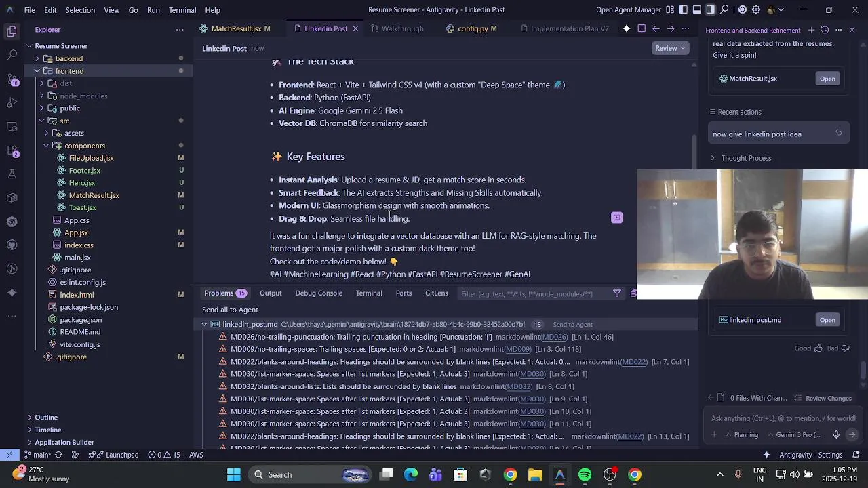Toggle the secondary side bar visibility
Screen dimensions: 868x488
(710, 9)
